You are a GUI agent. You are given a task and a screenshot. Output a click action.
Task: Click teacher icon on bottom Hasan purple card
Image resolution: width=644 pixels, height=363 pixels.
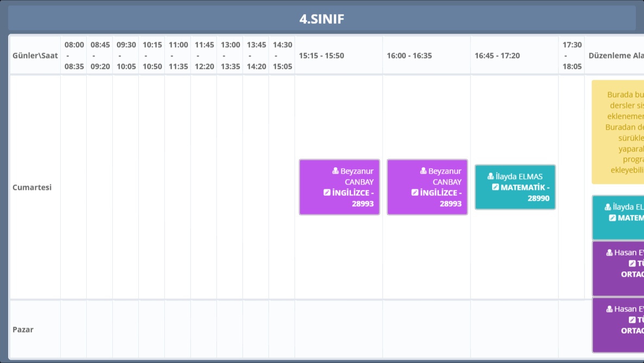pos(609,309)
